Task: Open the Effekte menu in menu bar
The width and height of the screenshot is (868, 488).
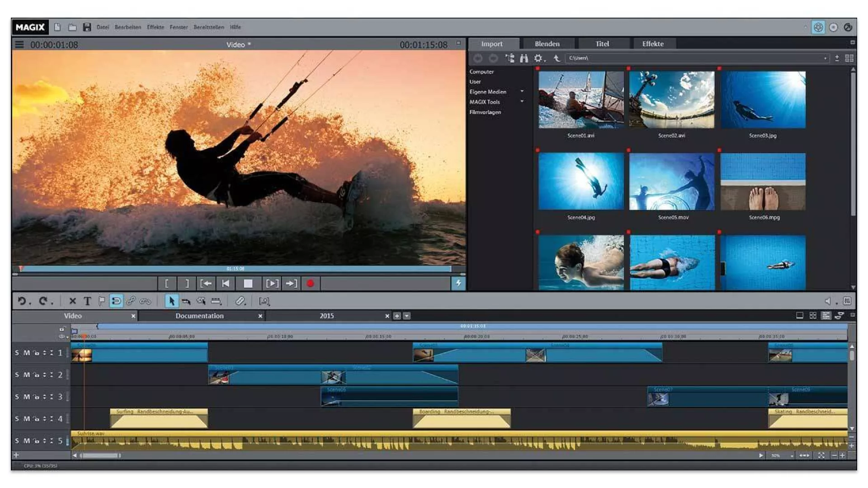Action: pyautogui.click(x=155, y=27)
